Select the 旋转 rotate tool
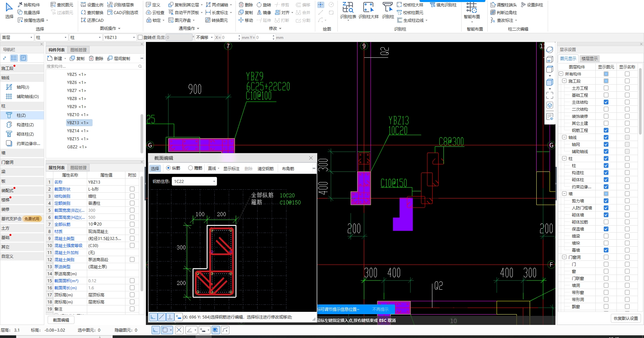644x338 pixels. tap(264, 5)
